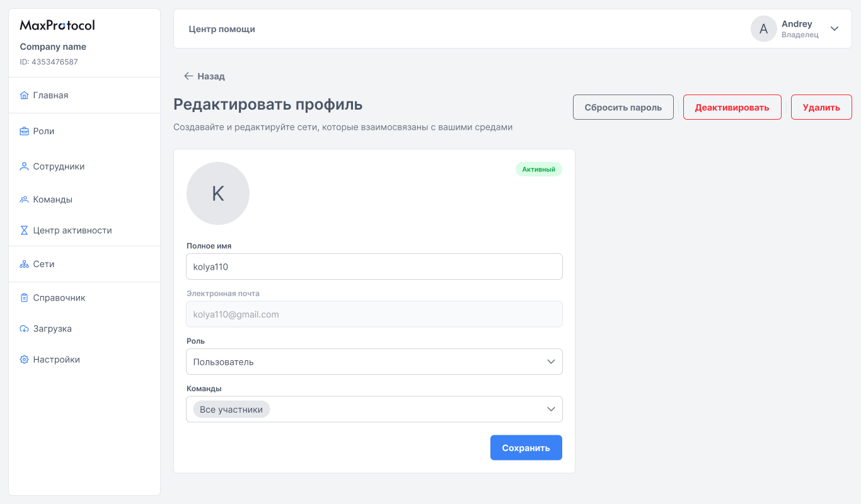The width and height of the screenshot is (861, 504).
Task: Click the hourglass icon beside Центр активности
Action: pos(25,231)
